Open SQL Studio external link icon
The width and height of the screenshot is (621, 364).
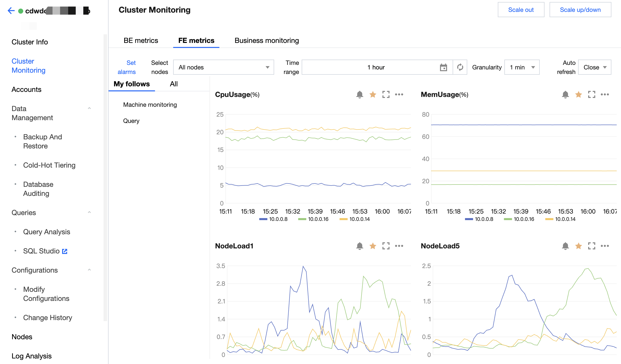pos(65,251)
